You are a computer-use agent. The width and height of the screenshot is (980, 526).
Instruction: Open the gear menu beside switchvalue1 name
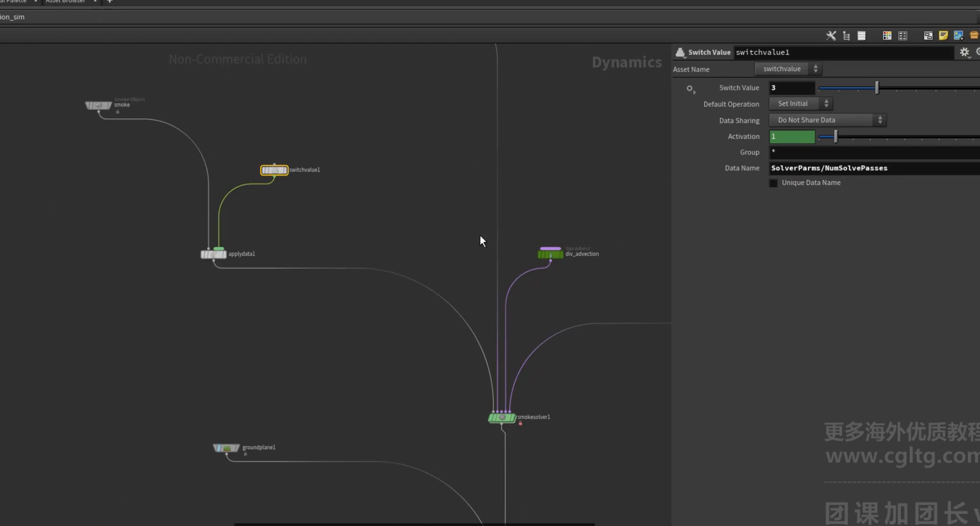point(965,52)
